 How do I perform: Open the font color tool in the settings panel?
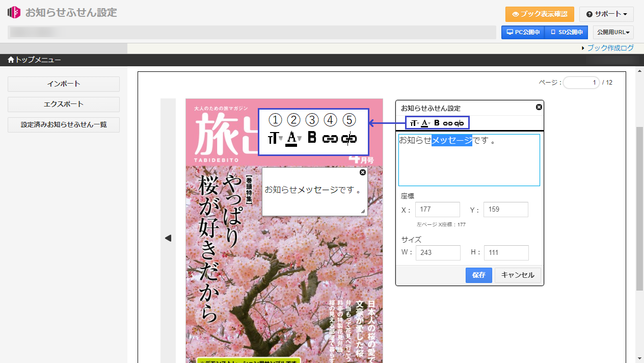tap(424, 123)
